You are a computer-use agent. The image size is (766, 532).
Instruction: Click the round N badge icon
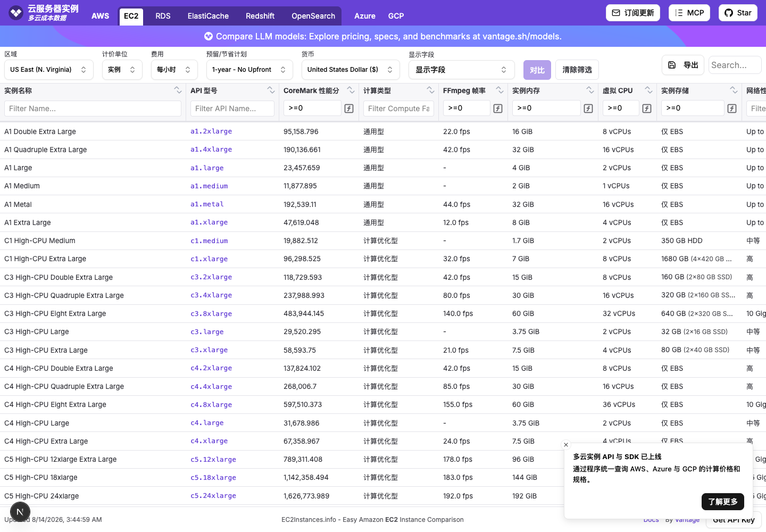point(20,512)
